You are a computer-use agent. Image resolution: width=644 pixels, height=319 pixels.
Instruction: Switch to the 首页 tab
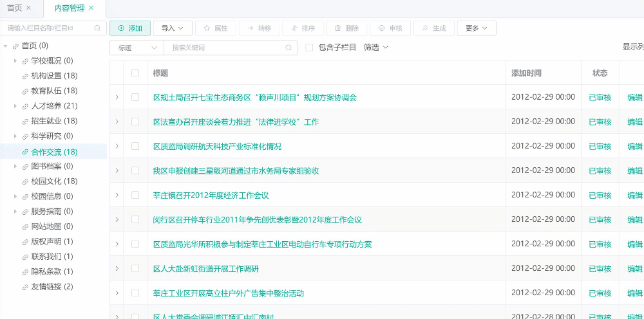point(14,8)
